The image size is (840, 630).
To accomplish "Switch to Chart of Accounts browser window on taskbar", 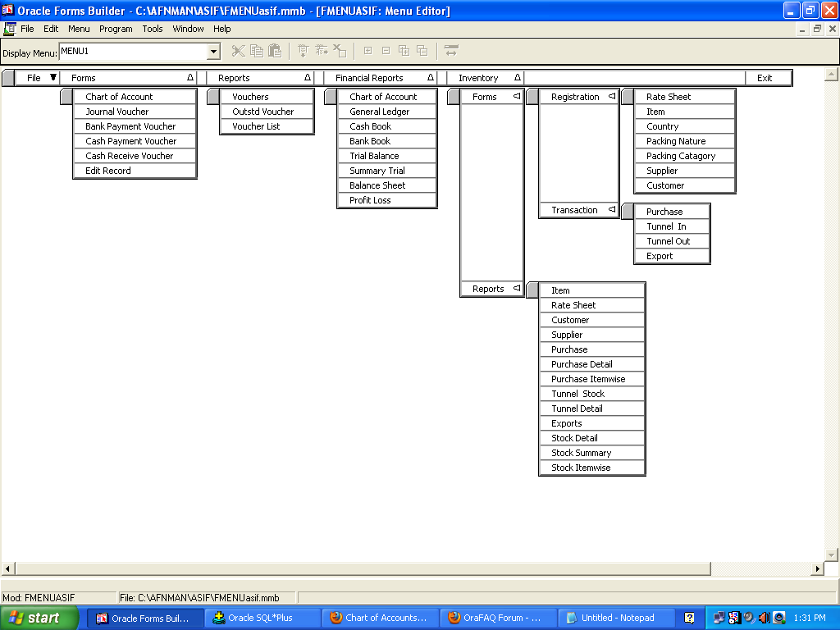I will 381,618.
